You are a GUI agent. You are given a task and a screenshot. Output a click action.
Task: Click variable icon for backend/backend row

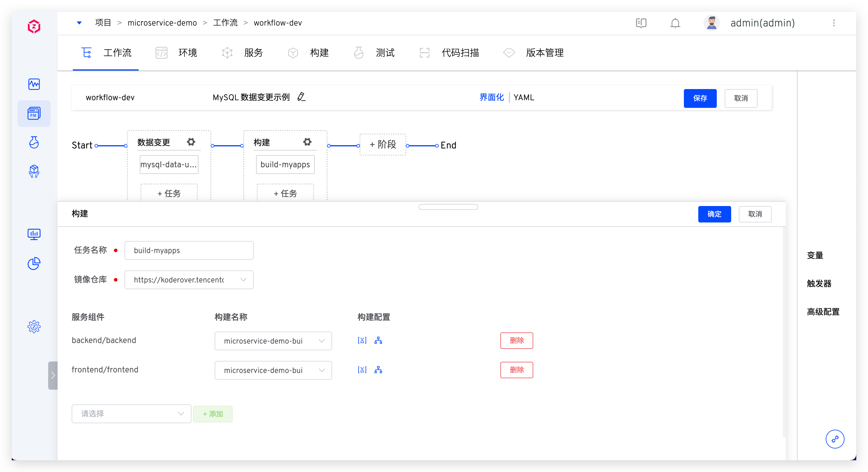coord(362,341)
